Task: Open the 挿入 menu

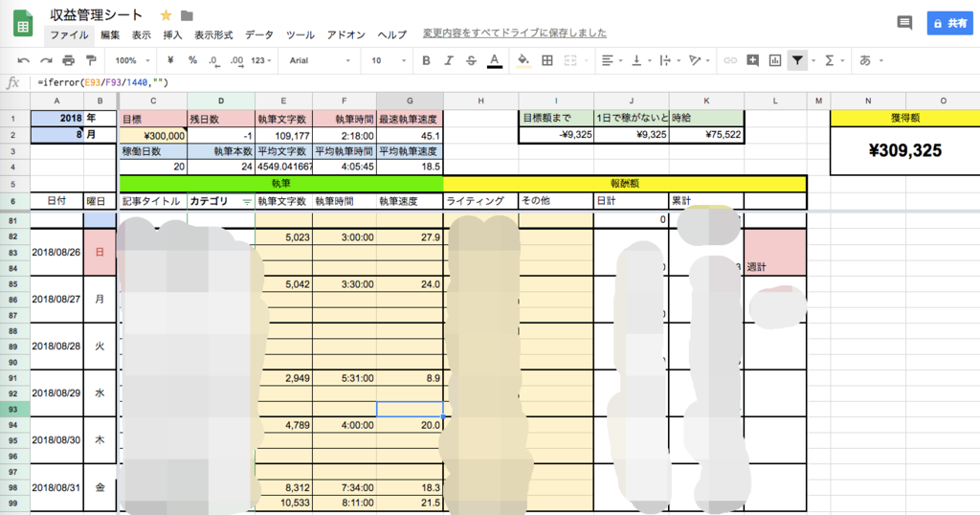Action: pos(172,35)
